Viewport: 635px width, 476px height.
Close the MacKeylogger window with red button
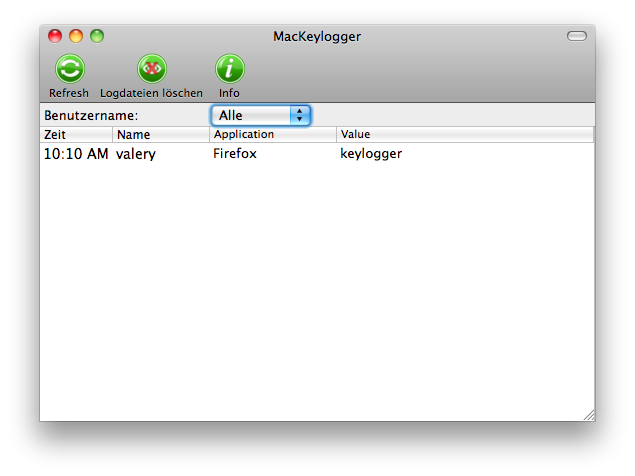point(55,36)
